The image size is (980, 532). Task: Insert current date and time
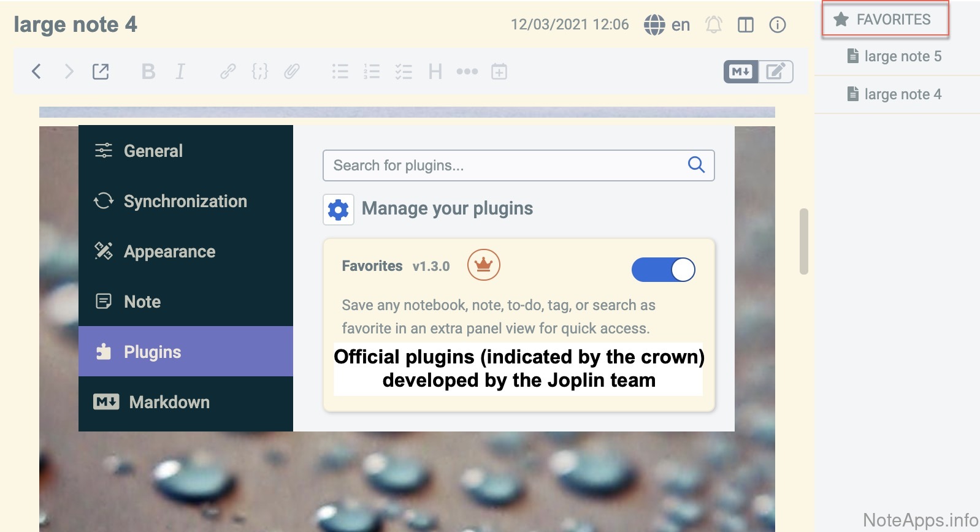click(499, 72)
